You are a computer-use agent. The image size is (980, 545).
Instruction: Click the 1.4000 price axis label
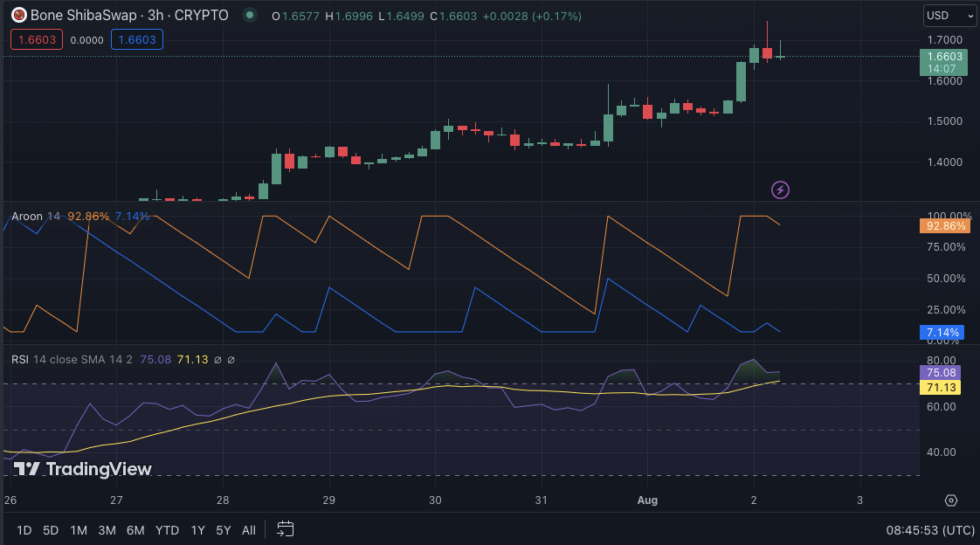(944, 162)
